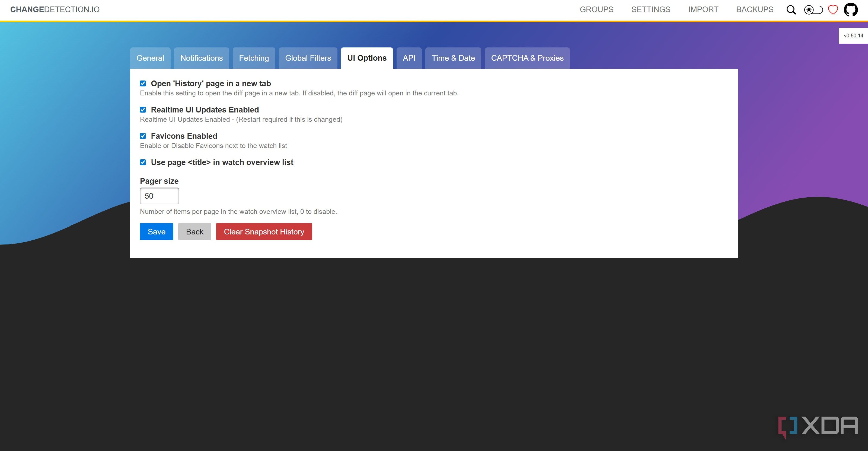Open the Notifications tab
The image size is (868, 451).
[x=202, y=58]
